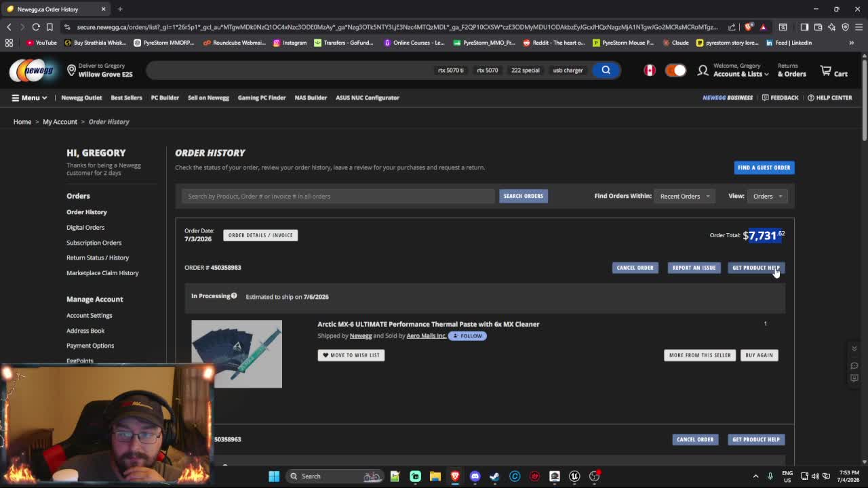Image resolution: width=868 pixels, height=488 pixels.
Task: Click the In Processing help question icon
Action: click(x=234, y=296)
